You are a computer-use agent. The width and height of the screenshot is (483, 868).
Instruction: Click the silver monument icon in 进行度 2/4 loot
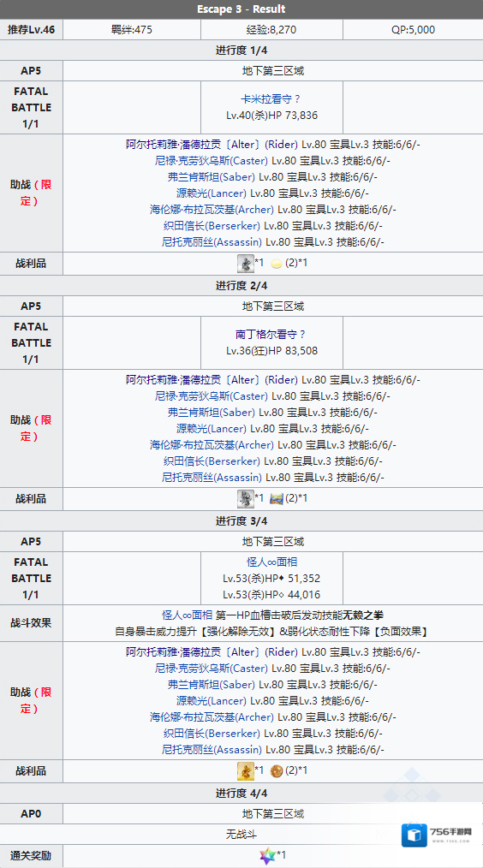pyautogui.click(x=246, y=499)
